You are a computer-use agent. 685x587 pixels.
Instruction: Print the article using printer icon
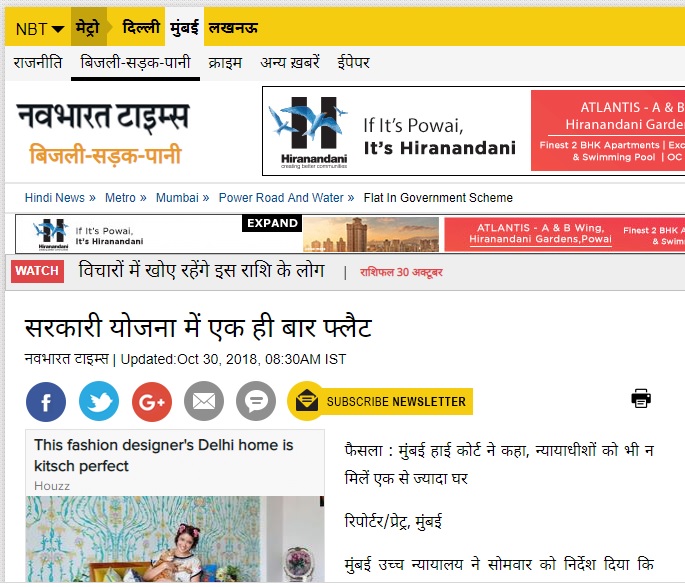(x=641, y=398)
